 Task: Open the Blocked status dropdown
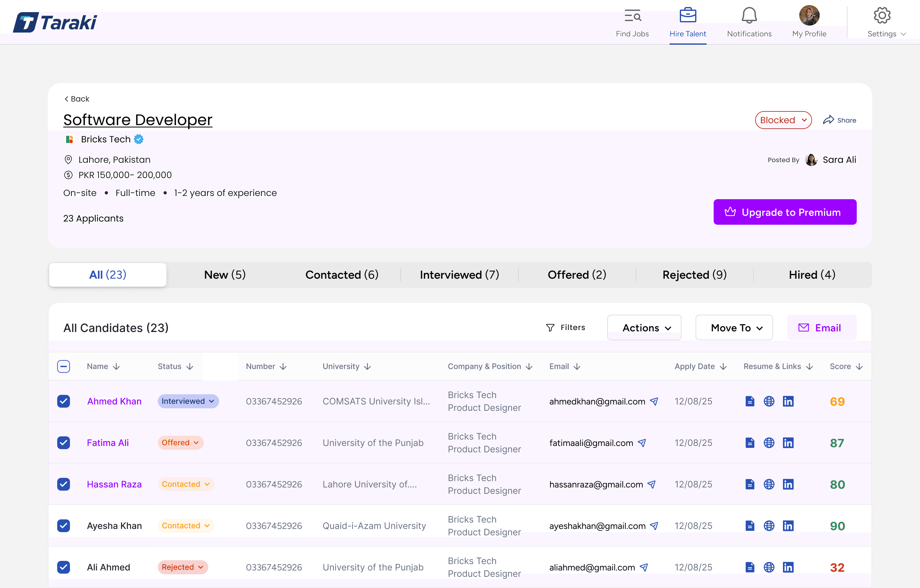783,120
